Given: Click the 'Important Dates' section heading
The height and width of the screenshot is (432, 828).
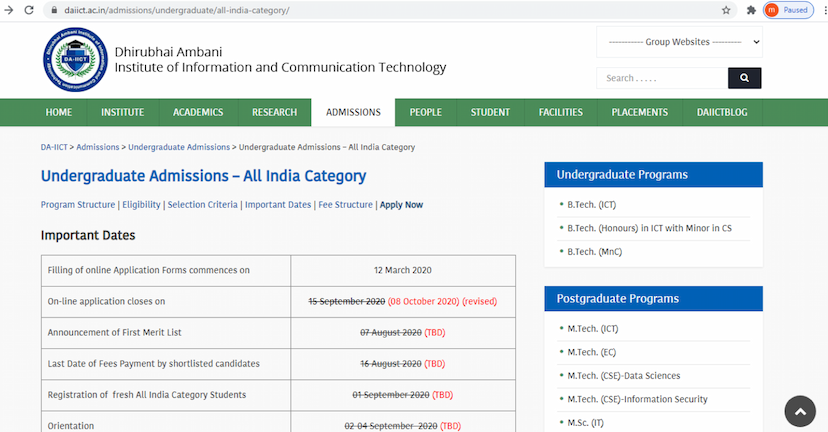Looking at the screenshot, I should coord(88,236).
